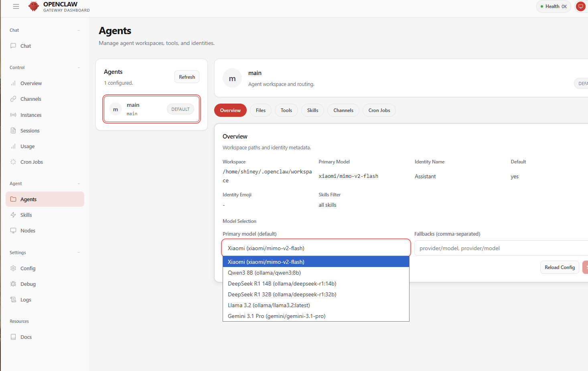Click the hamburger menu icon
Screen dimensions: 588x371
pyautogui.click(x=16, y=6)
